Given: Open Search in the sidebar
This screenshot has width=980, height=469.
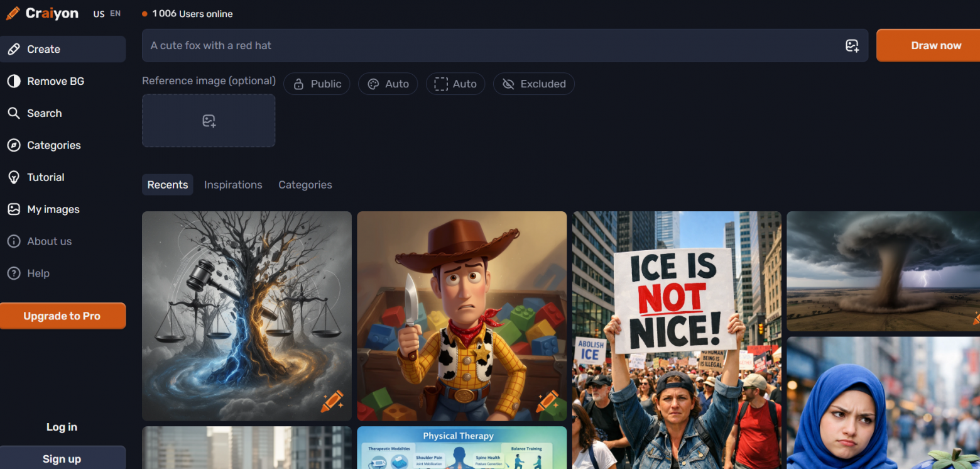Looking at the screenshot, I should [63, 113].
